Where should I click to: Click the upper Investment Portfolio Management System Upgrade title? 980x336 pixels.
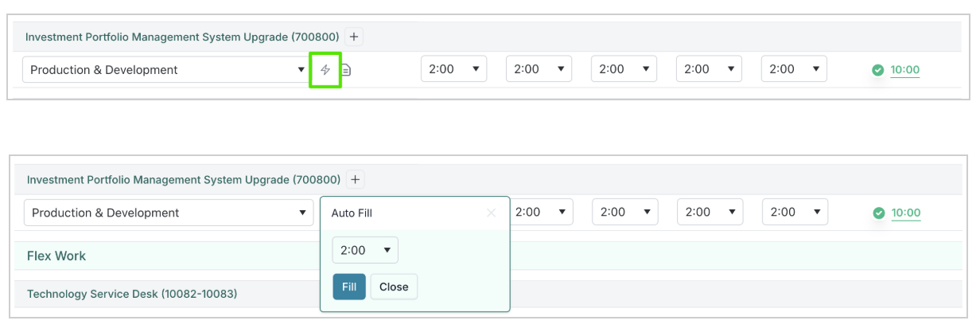tap(182, 37)
